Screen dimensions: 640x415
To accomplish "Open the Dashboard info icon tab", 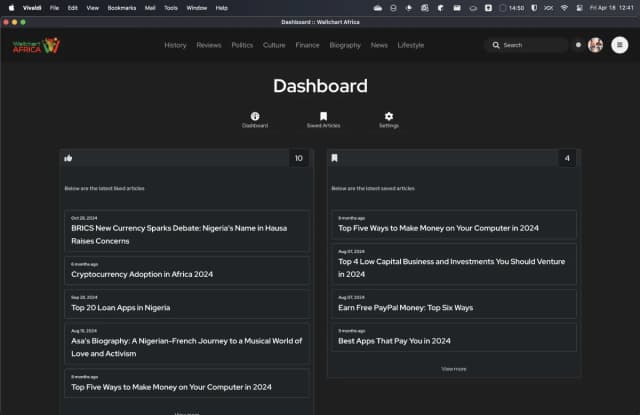I will [x=255, y=117].
